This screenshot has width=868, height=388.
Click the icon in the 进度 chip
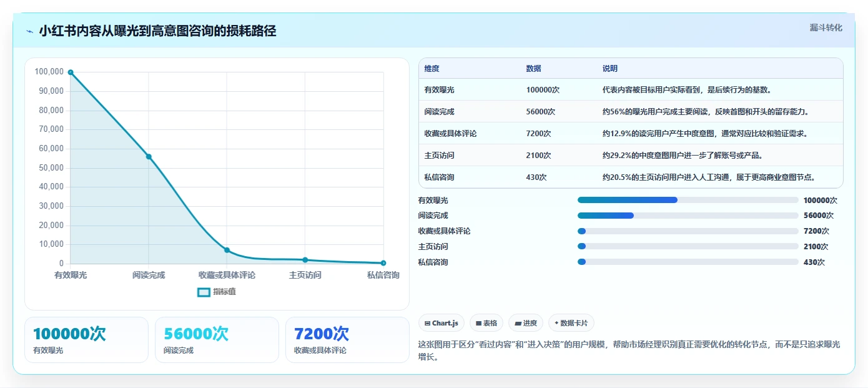pyautogui.click(x=518, y=324)
